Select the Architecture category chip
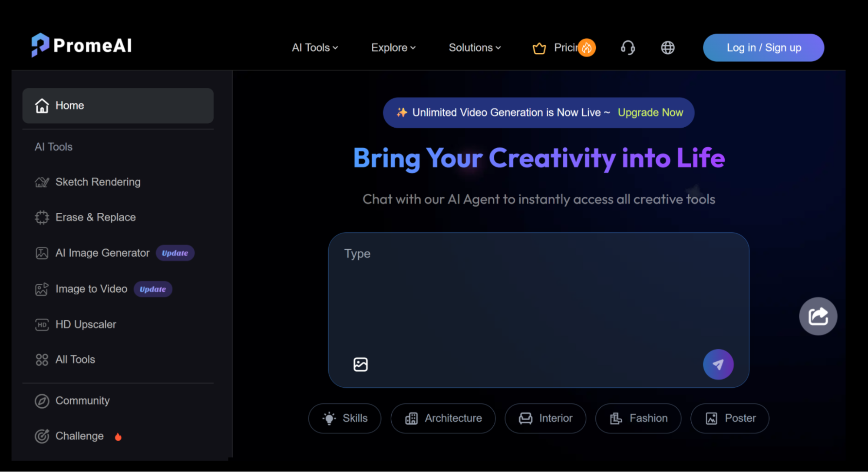 [443, 418]
